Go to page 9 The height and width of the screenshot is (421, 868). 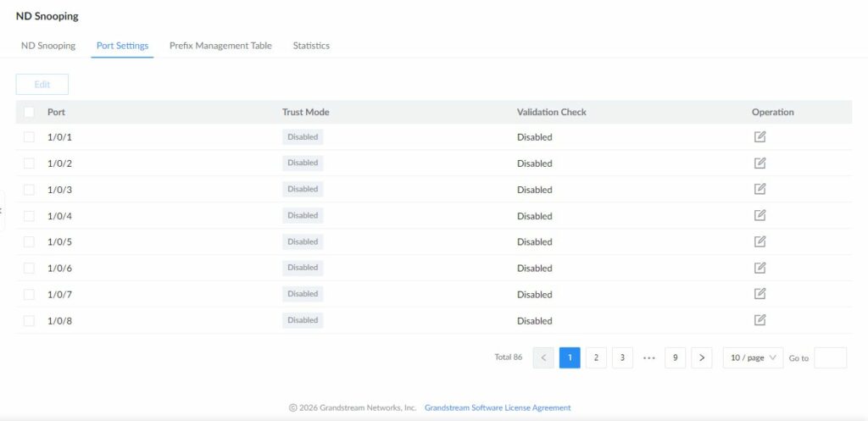tap(675, 358)
